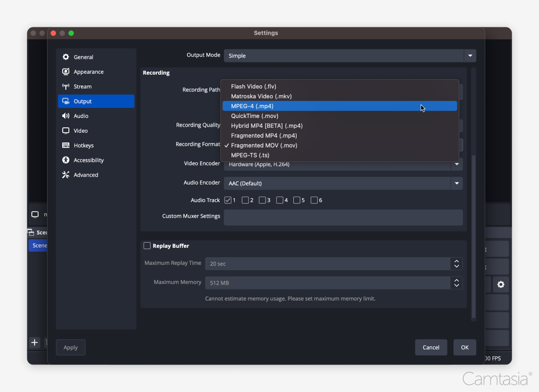Select the Output settings icon
539x392 pixels.
(66, 101)
